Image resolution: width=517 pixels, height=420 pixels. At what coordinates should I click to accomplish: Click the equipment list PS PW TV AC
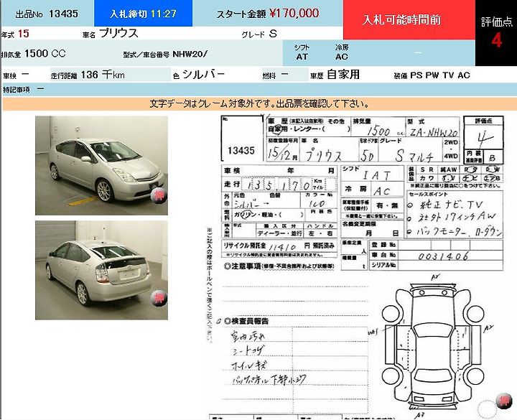coord(440,75)
